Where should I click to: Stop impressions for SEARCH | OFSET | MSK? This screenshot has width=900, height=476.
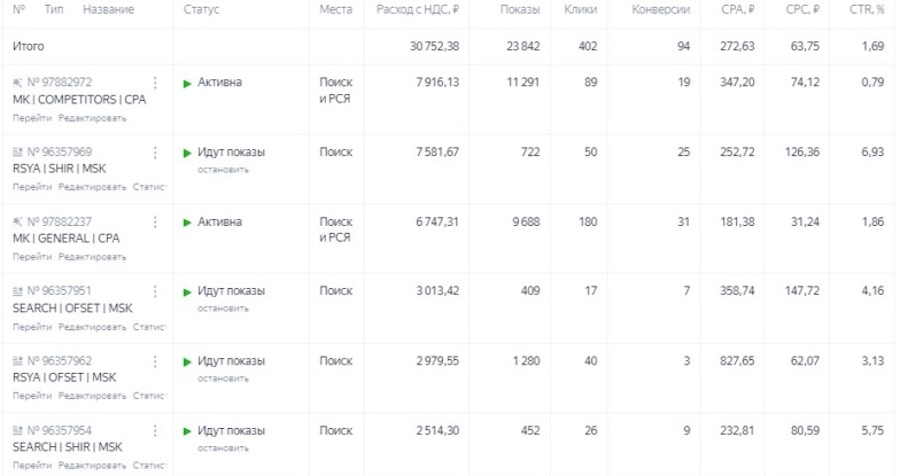[223, 308]
